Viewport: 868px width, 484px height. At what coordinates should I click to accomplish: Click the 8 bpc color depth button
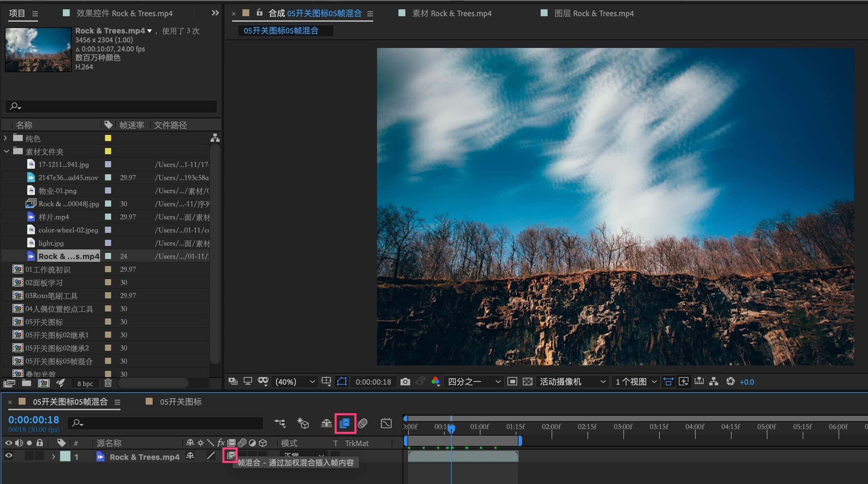coord(85,383)
